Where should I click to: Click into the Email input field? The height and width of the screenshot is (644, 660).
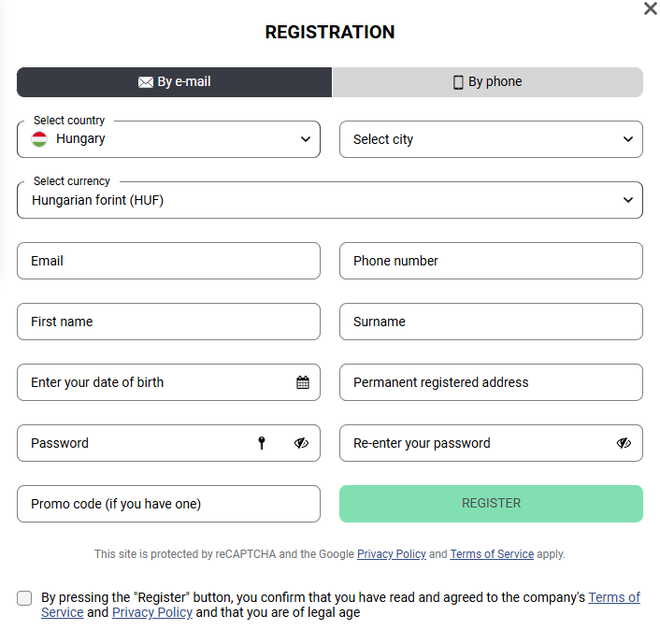click(x=169, y=261)
